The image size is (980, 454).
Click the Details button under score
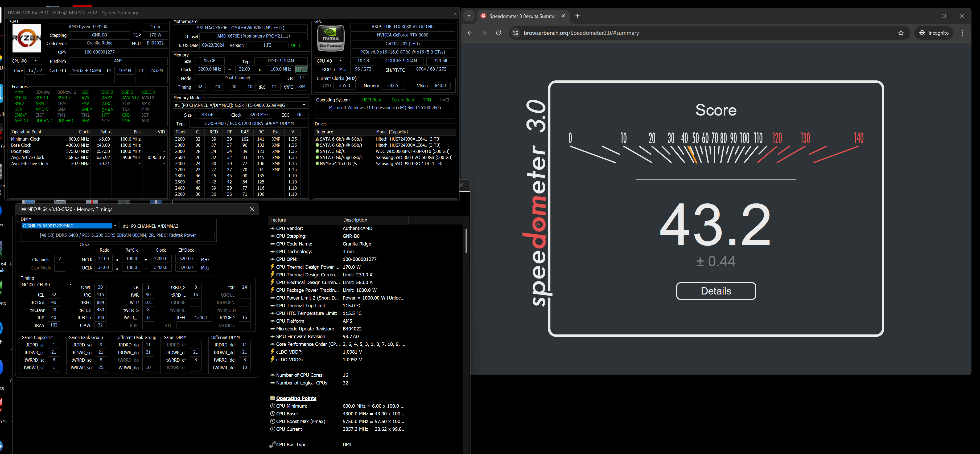click(716, 291)
